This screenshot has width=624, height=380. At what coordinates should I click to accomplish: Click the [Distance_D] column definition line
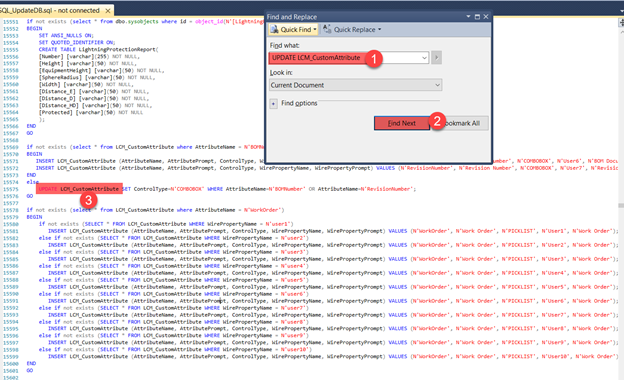coord(94,98)
